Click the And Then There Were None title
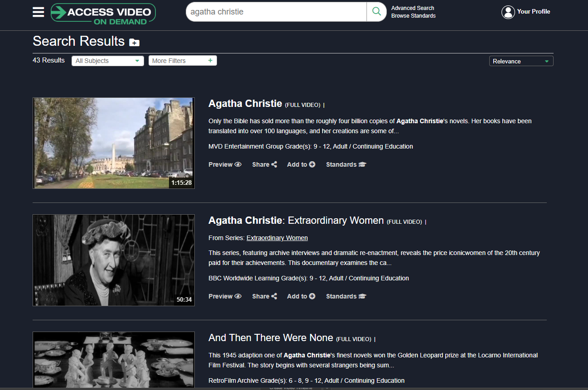Viewport: 588px width, 390px height. click(270, 337)
